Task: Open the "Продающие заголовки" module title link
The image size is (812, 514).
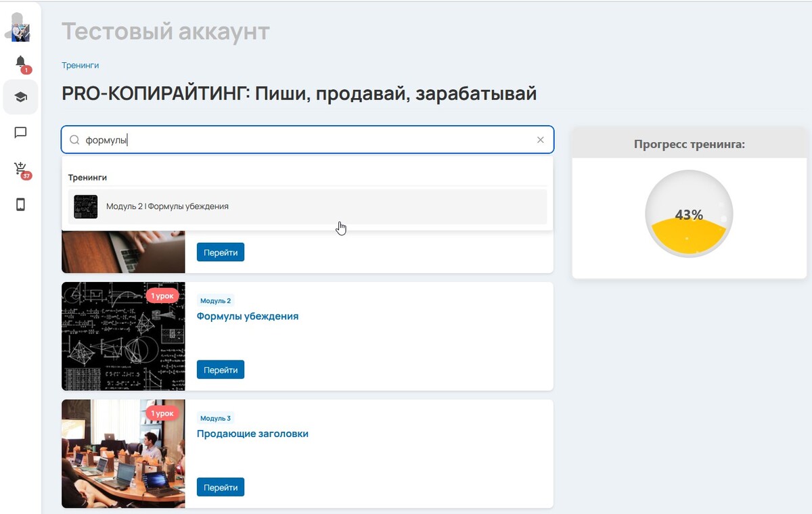Action: pyautogui.click(x=252, y=434)
